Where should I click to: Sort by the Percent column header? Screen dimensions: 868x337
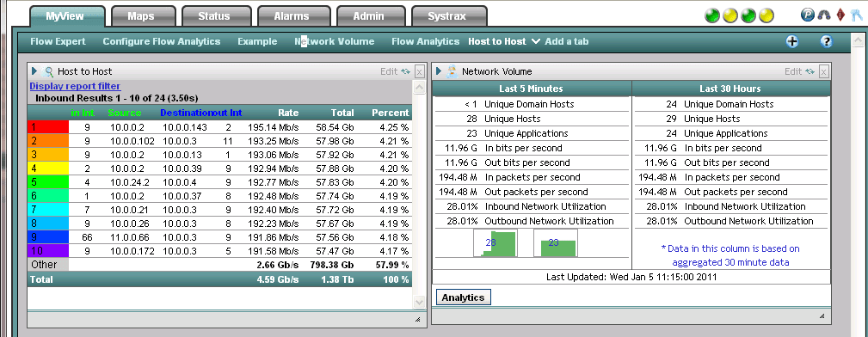pos(391,113)
